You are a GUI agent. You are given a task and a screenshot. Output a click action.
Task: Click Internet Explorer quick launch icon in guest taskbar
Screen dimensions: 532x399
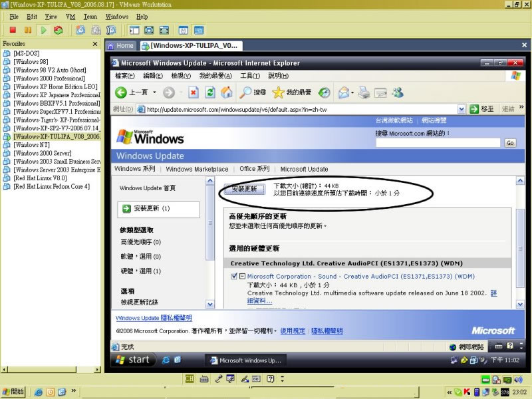tap(166, 360)
